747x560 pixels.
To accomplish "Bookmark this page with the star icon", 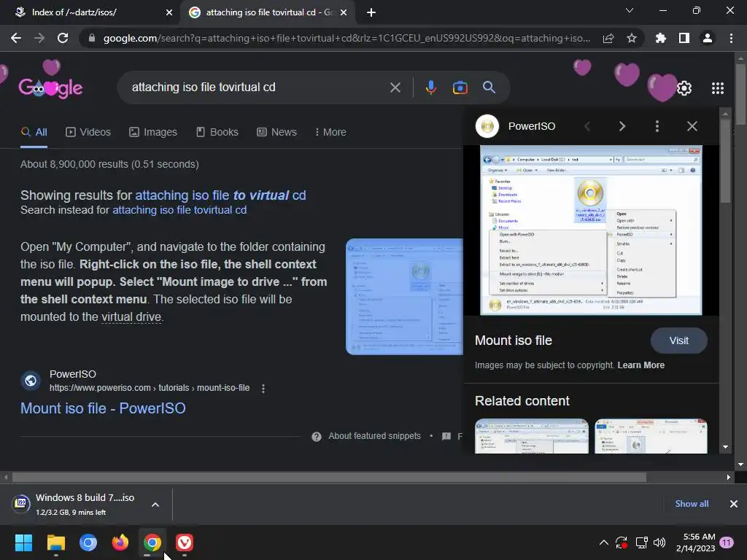I will click(x=632, y=38).
